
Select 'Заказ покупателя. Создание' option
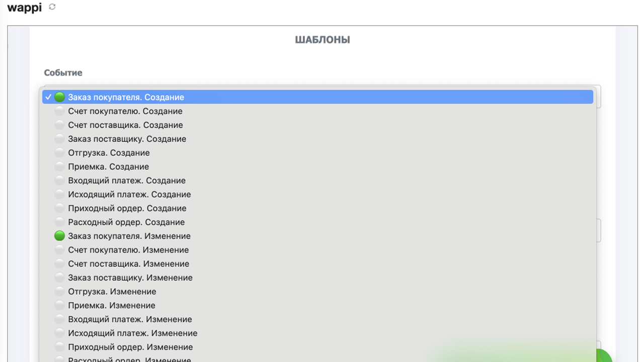click(126, 97)
